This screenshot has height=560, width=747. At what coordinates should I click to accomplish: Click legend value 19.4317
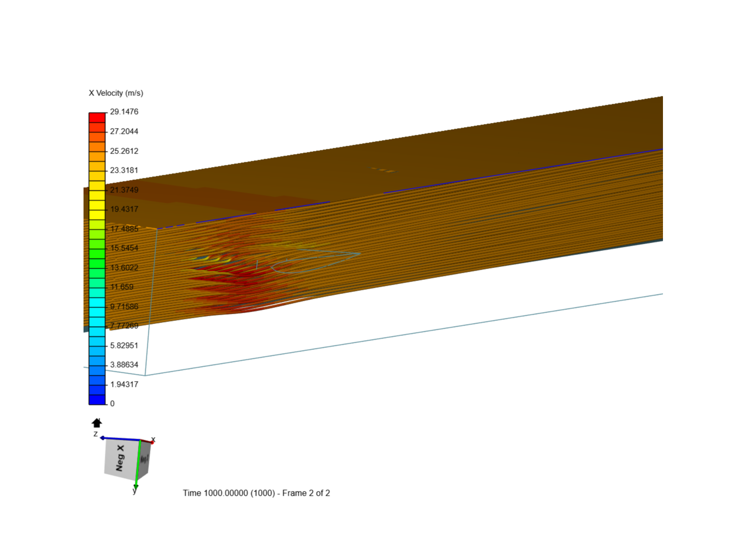click(124, 209)
